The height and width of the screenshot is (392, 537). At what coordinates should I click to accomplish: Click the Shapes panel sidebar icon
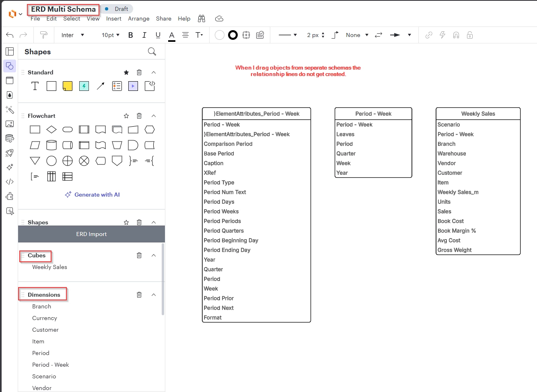point(10,66)
